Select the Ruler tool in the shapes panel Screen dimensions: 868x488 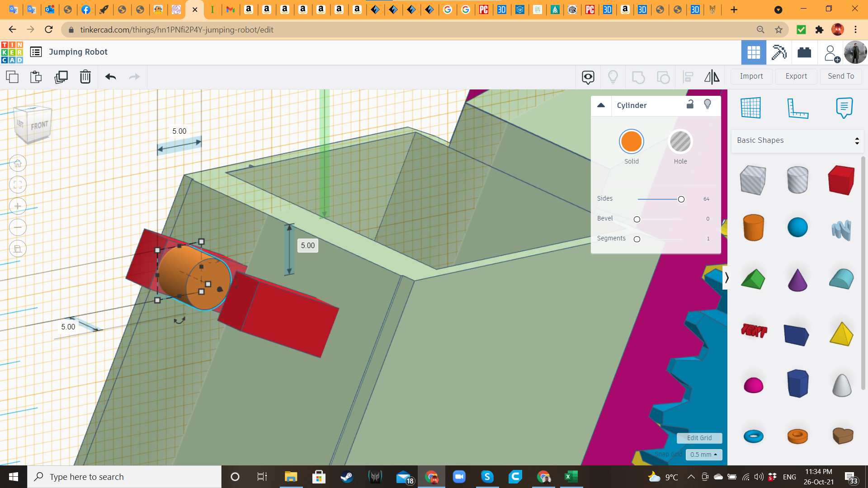click(x=798, y=108)
